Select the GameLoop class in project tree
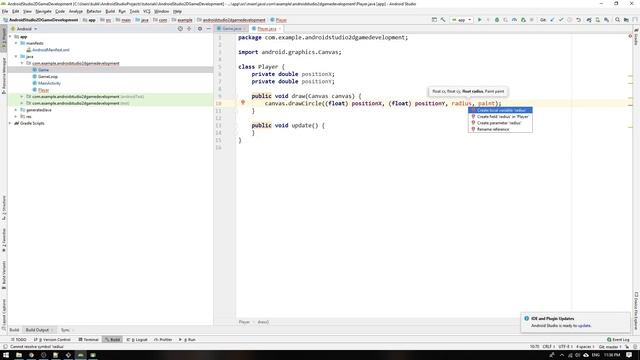Viewport: 640px width, 360px height. 48,76
